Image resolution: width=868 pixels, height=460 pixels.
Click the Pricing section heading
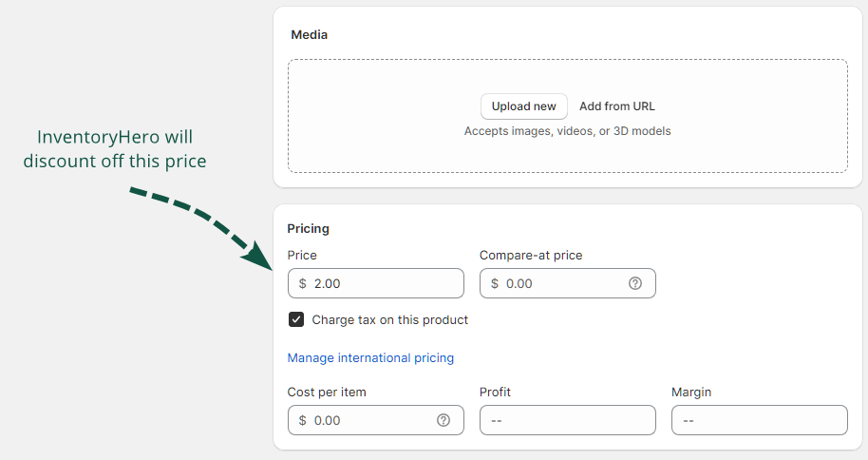[308, 229]
